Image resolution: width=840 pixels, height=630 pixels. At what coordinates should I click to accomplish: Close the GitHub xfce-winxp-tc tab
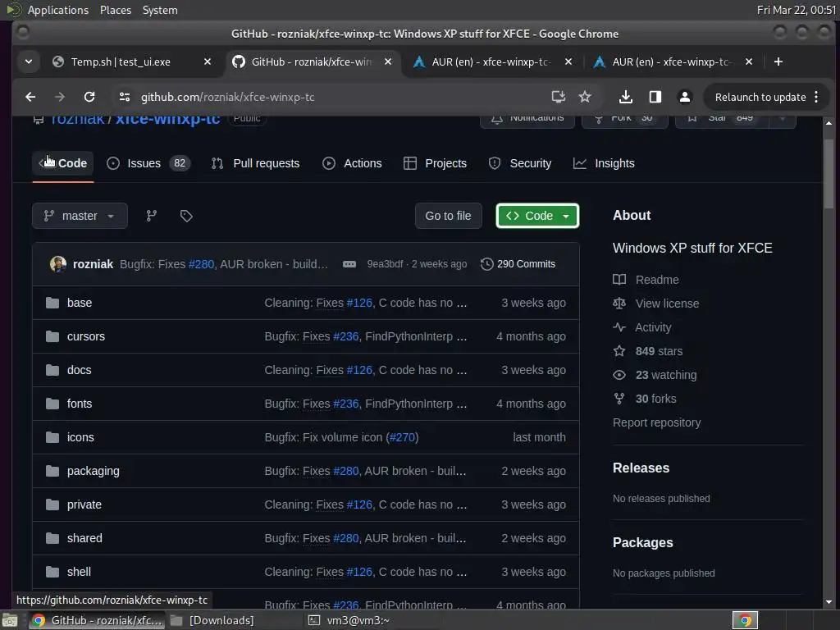pyautogui.click(x=388, y=62)
